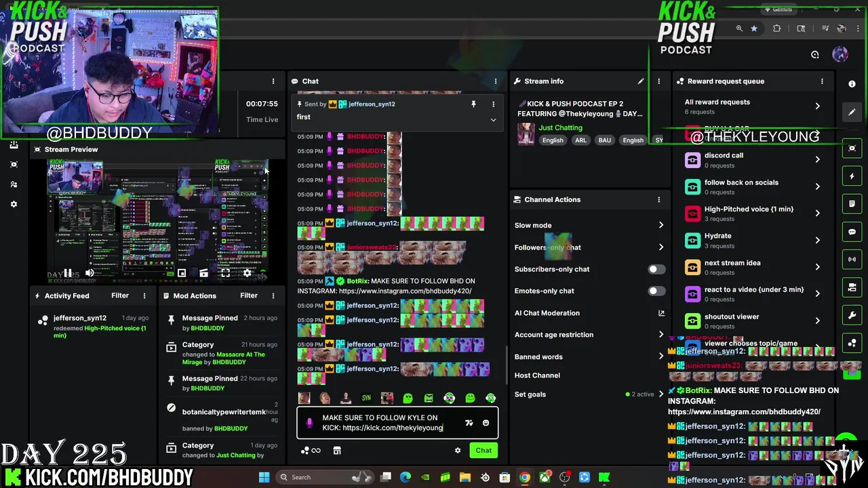
Task: Open Channel Actions three-dot menu
Action: tap(658, 200)
